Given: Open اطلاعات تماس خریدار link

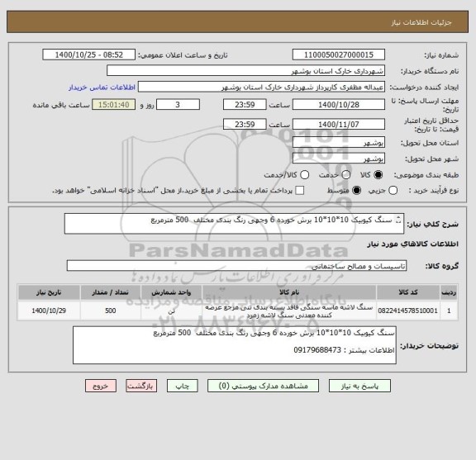Looking at the screenshot, I should [102, 88].
